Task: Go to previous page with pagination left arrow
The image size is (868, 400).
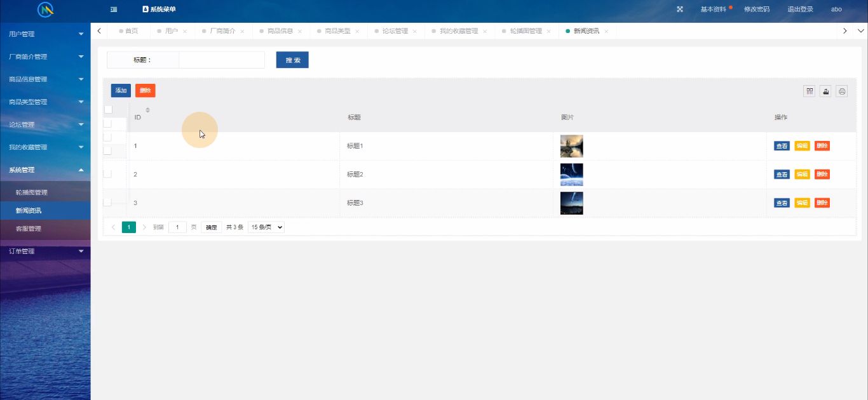Action: tap(114, 227)
